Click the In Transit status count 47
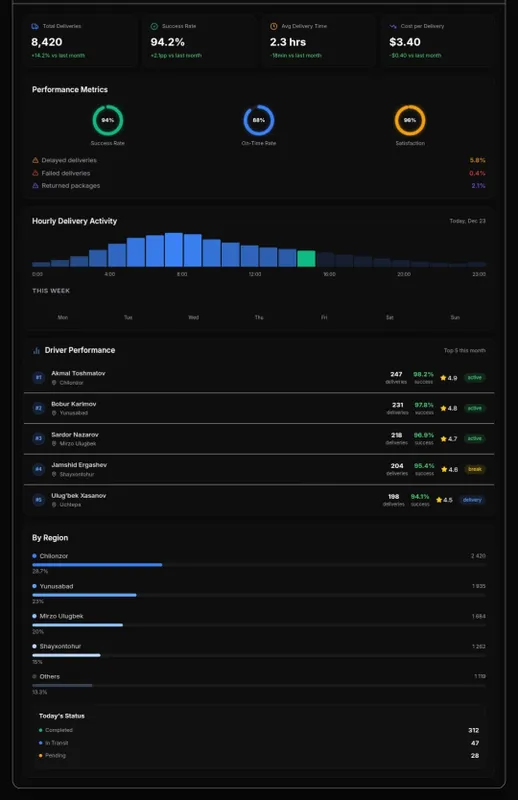The image size is (518, 800). click(x=475, y=743)
